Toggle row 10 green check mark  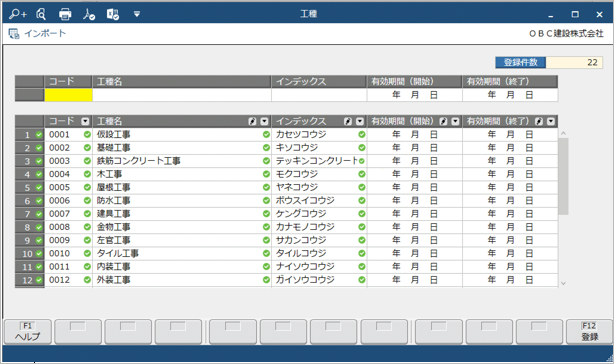[39, 254]
